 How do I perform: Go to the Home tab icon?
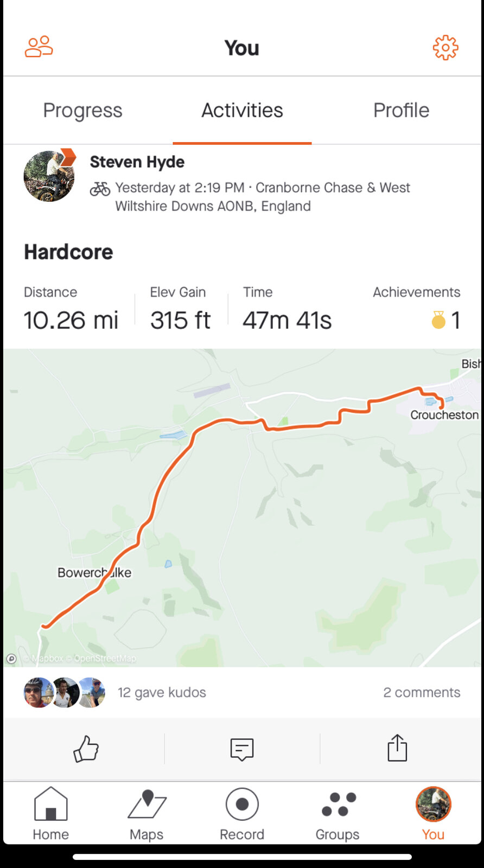pyautogui.click(x=50, y=805)
